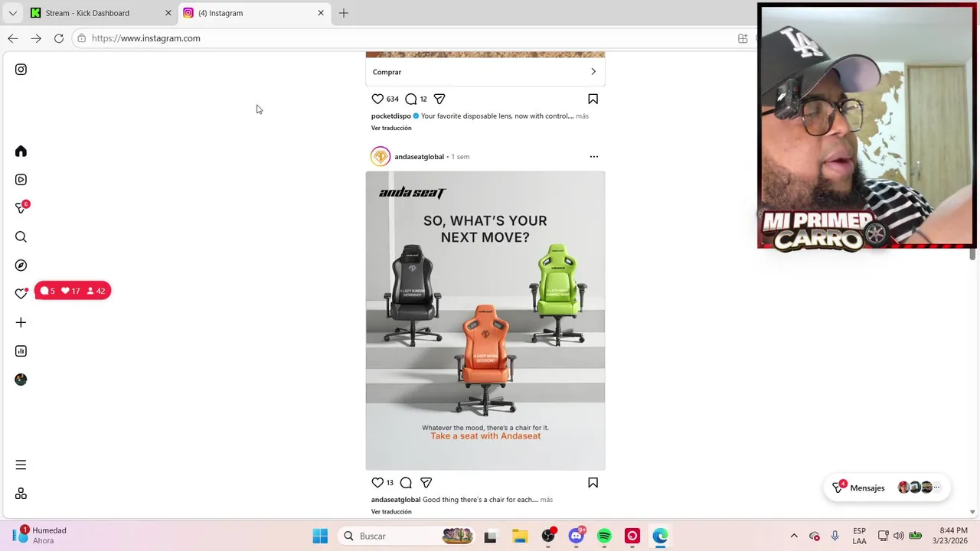Close the Instagram tab
980x551 pixels.
click(x=321, y=13)
